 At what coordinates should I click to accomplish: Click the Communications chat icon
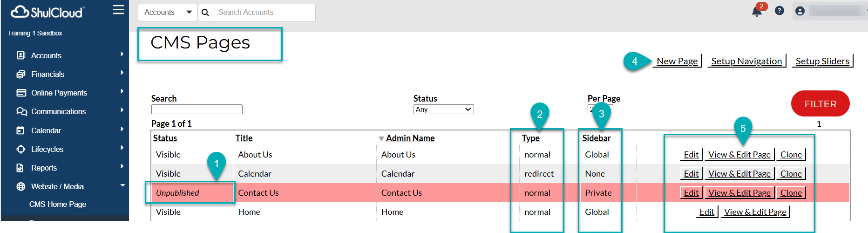click(x=21, y=111)
